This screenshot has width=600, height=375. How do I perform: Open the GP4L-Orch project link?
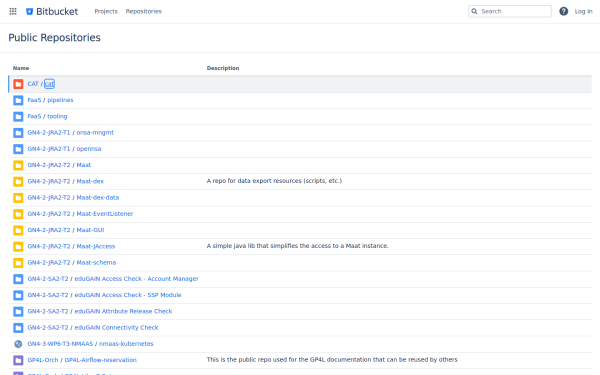43,360
